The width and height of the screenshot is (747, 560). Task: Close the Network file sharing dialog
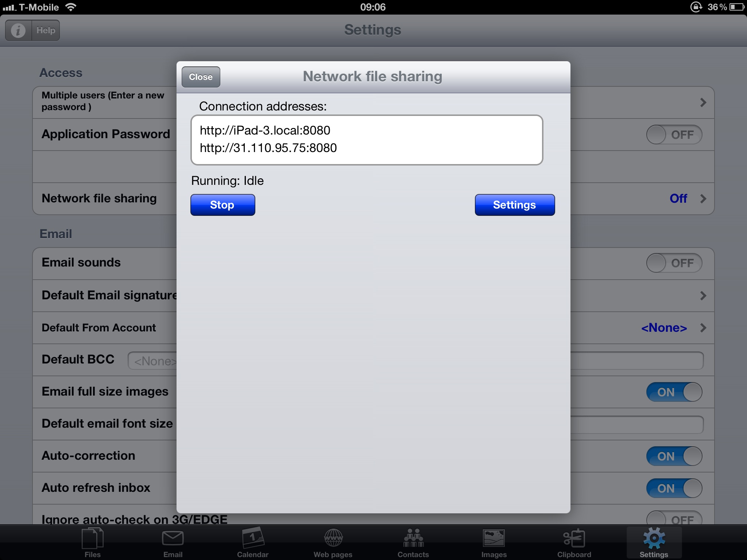pos(200,77)
